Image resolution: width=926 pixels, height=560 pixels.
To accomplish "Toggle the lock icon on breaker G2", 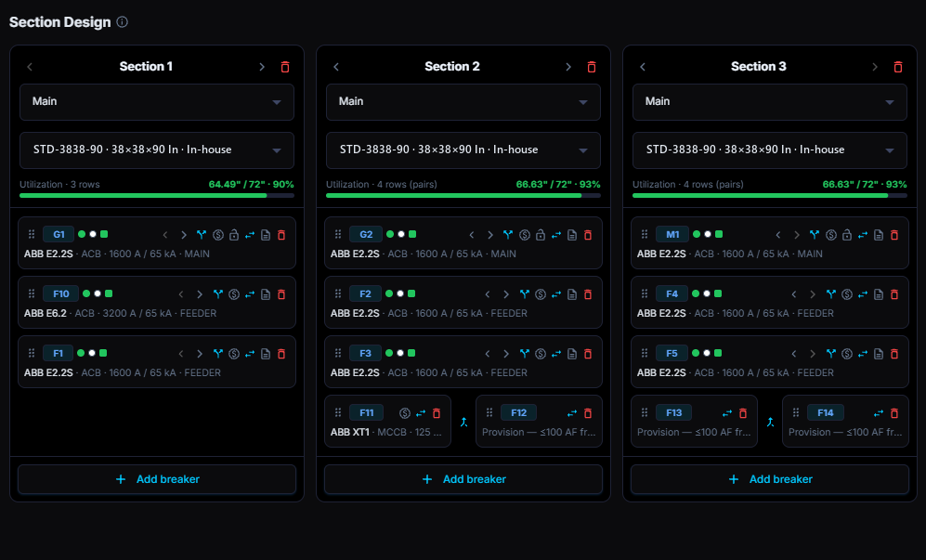I will [x=541, y=235].
